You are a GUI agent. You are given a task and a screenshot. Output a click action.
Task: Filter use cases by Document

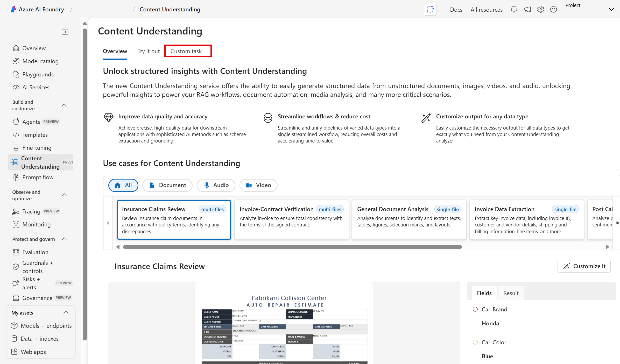click(x=167, y=185)
